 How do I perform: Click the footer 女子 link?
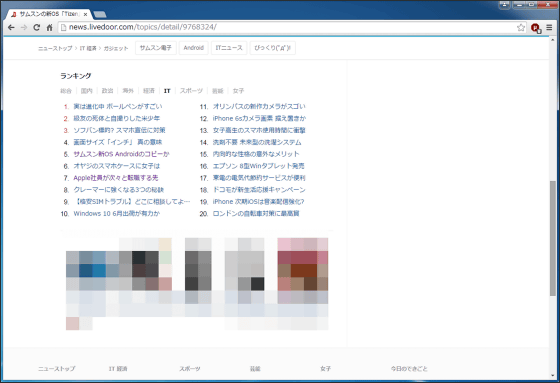(x=325, y=368)
